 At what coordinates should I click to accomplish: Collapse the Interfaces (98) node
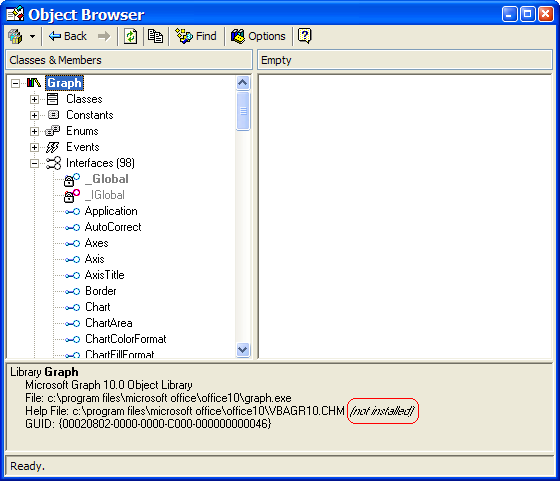pos(34,164)
